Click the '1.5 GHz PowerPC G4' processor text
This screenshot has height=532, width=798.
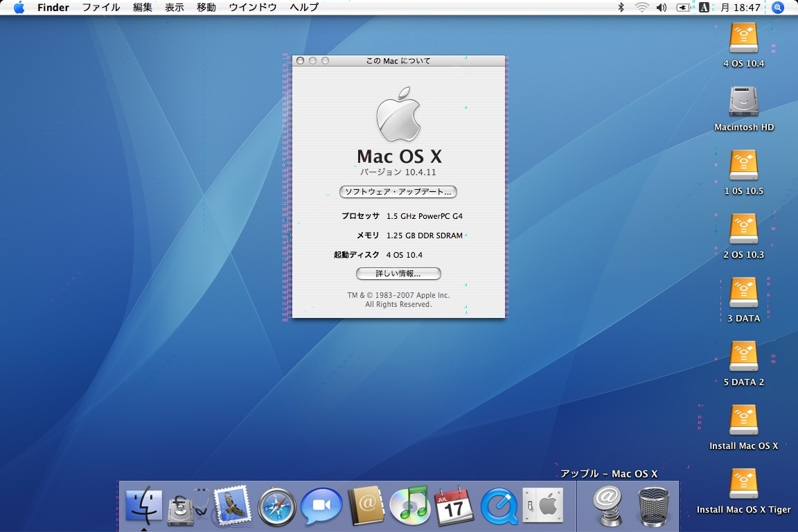coord(425,216)
